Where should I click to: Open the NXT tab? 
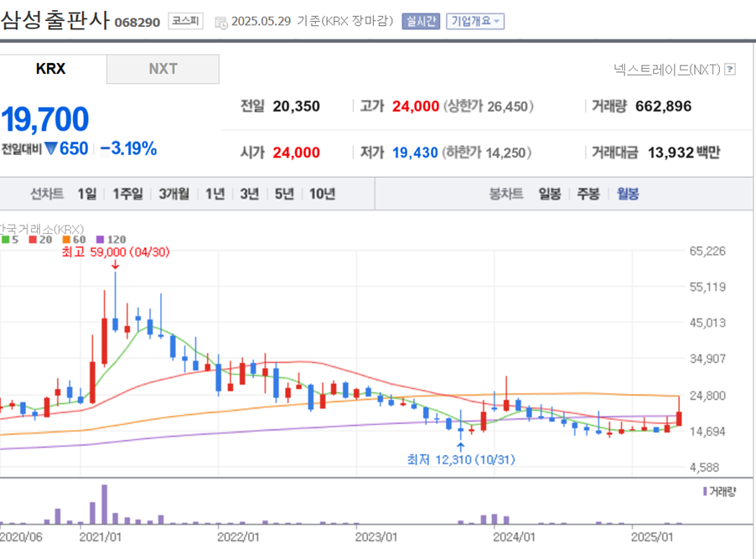(163, 69)
